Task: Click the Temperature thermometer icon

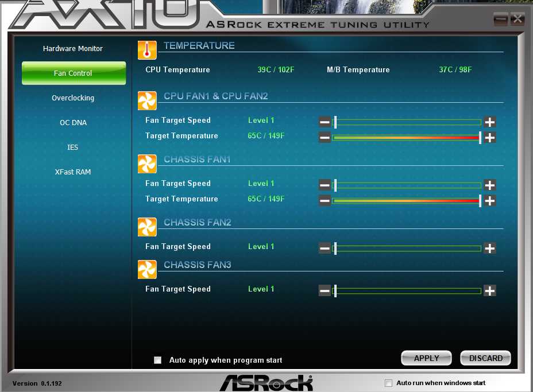Action: 147,50
